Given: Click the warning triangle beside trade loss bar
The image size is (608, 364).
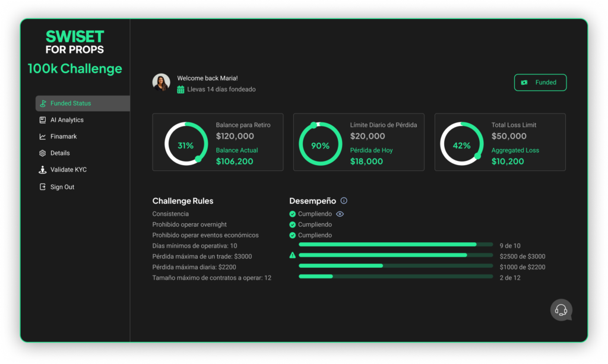Looking at the screenshot, I should [292, 255].
